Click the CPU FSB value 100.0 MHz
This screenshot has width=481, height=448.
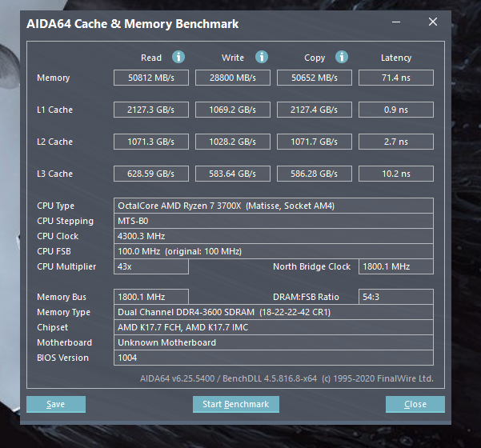click(x=274, y=251)
